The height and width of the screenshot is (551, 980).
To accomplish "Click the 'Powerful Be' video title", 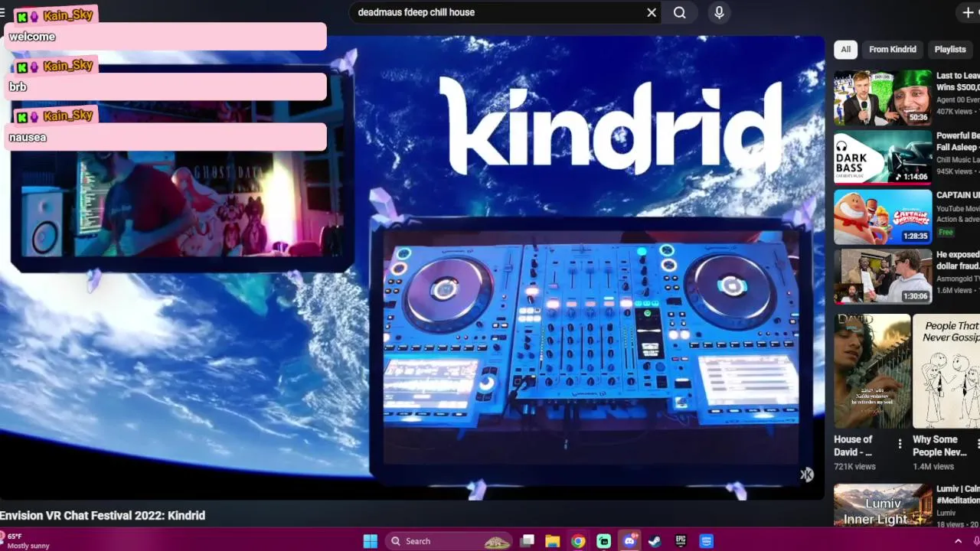I will tap(958, 141).
